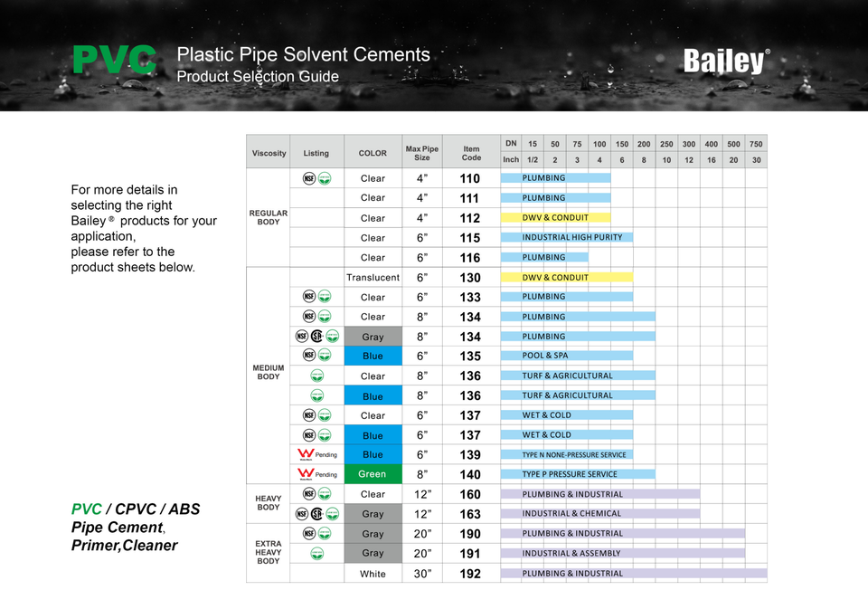Viewport: 868px width, 609px height.
Task: Click the Bailey brand logo
Action: pyautogui.click(x=726, y=62)
